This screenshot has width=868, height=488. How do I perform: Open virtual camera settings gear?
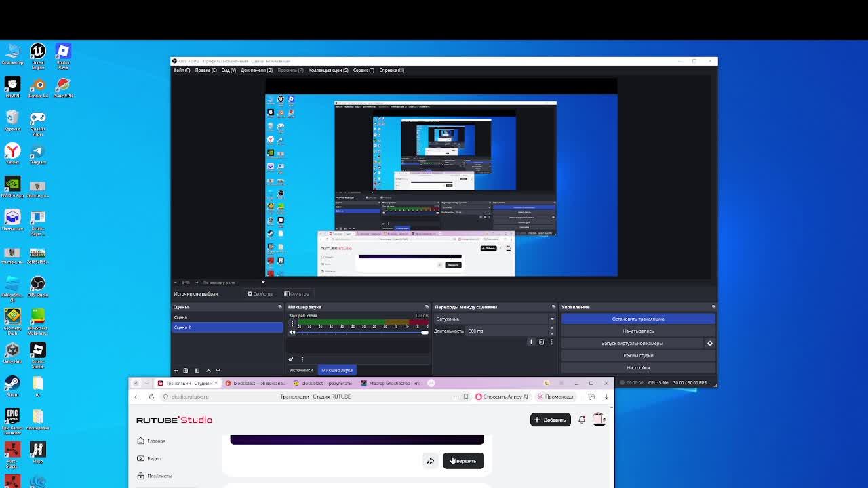[710, 343]
